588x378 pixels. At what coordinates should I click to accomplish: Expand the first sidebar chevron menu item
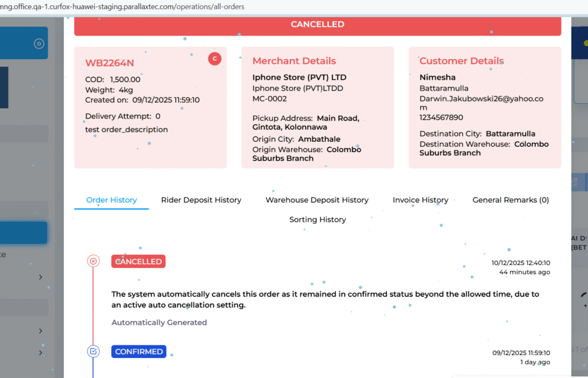point(41,277)
